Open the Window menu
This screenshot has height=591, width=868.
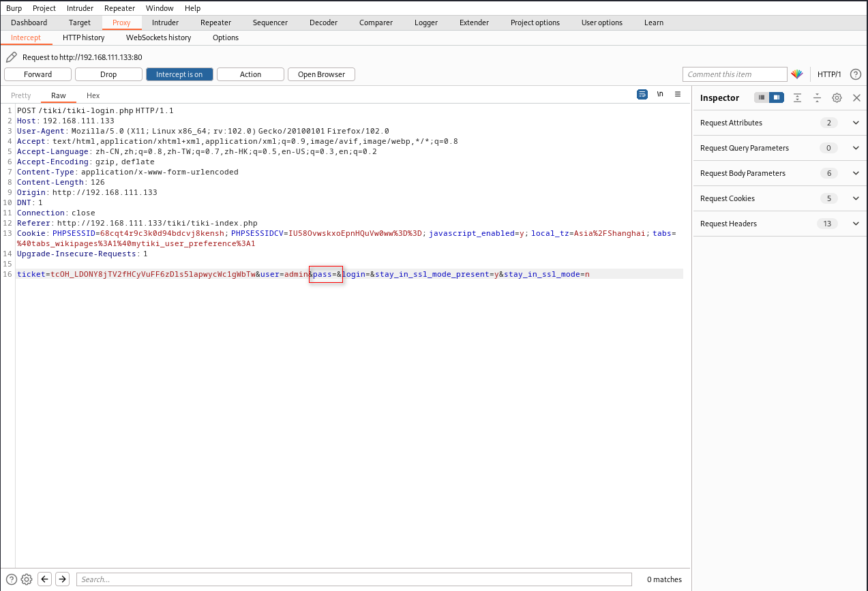pyautogui.click(x=160, y=8)
